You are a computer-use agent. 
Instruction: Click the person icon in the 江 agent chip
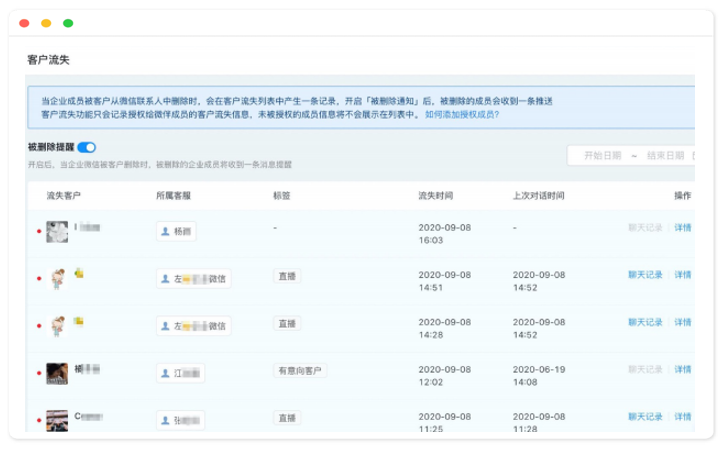pyautogui.click(x=166, y=372)
